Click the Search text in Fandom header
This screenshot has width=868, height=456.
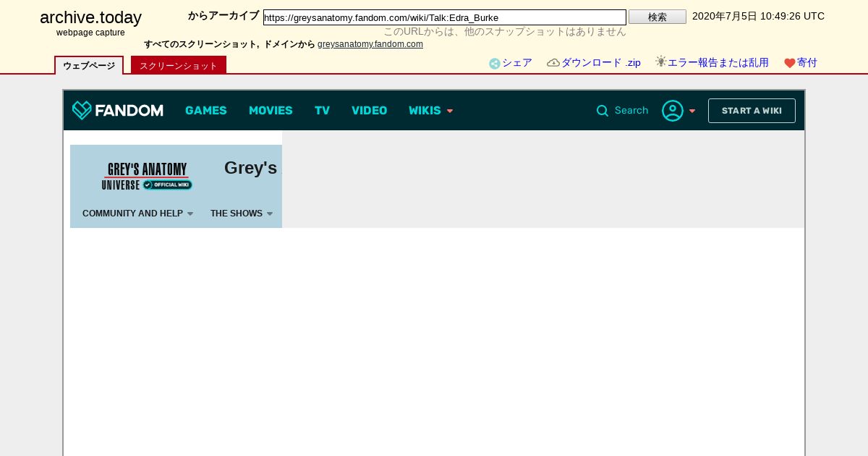coord(631,111)
